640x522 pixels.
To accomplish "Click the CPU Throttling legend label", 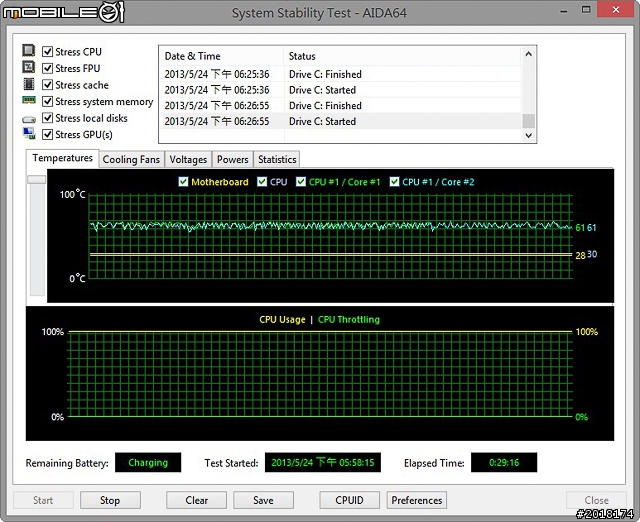I will click(x=349, y=320).
